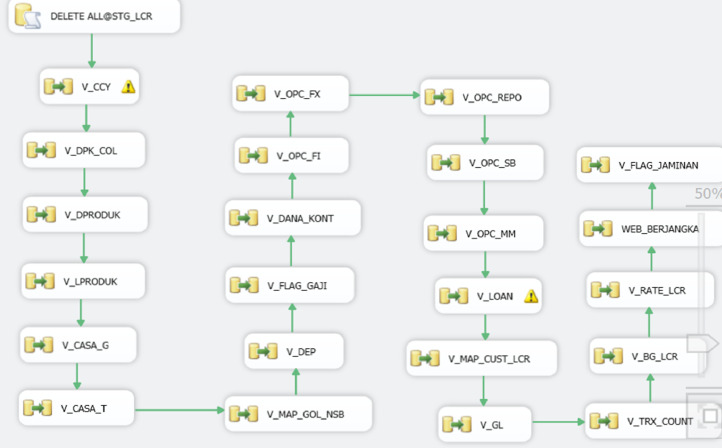Click the V_LOAN warning triangle icon

tap(531, 296)
